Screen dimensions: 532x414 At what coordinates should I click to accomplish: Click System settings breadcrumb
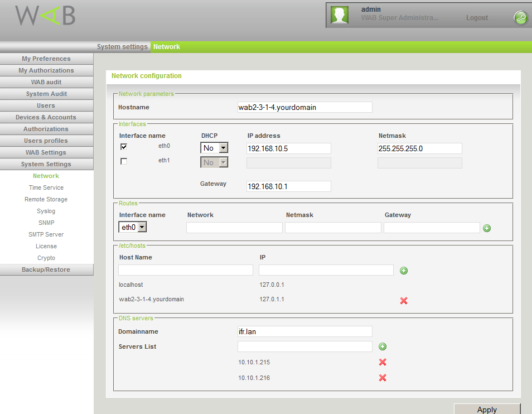[122, 47]
